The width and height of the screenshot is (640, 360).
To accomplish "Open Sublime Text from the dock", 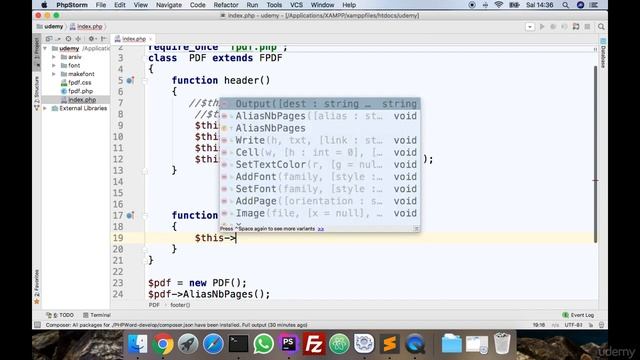I will tap(389, 344).
